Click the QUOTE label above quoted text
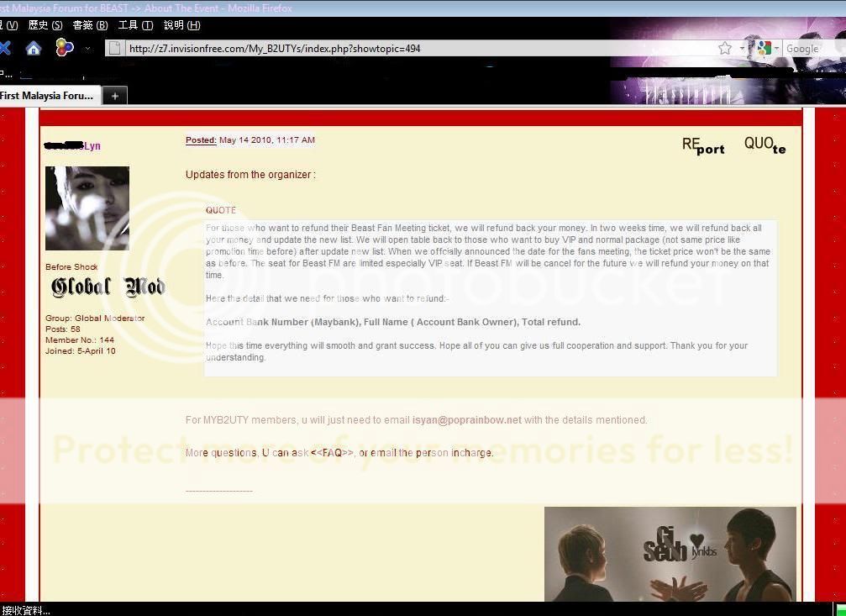 click(221, 211)
